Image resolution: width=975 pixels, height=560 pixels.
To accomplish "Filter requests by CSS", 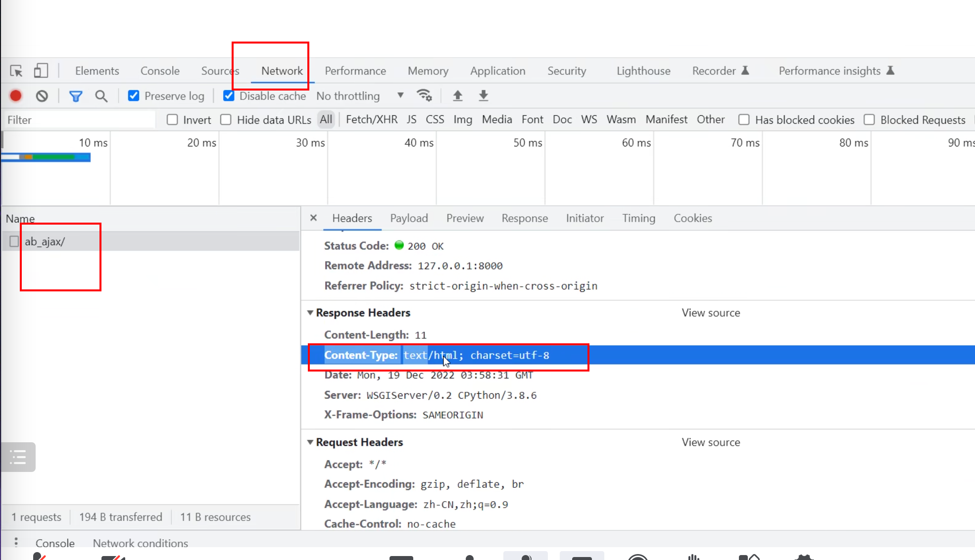I will click(435, 119).
